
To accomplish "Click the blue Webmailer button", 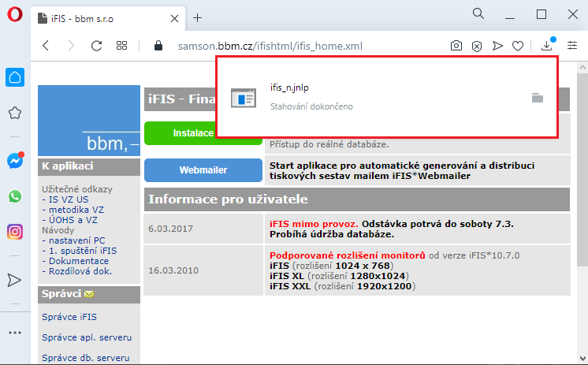I will pos(203,170).
